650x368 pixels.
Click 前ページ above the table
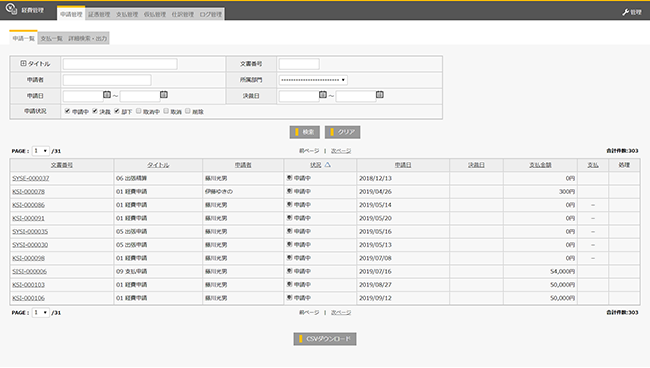(309, 151)
